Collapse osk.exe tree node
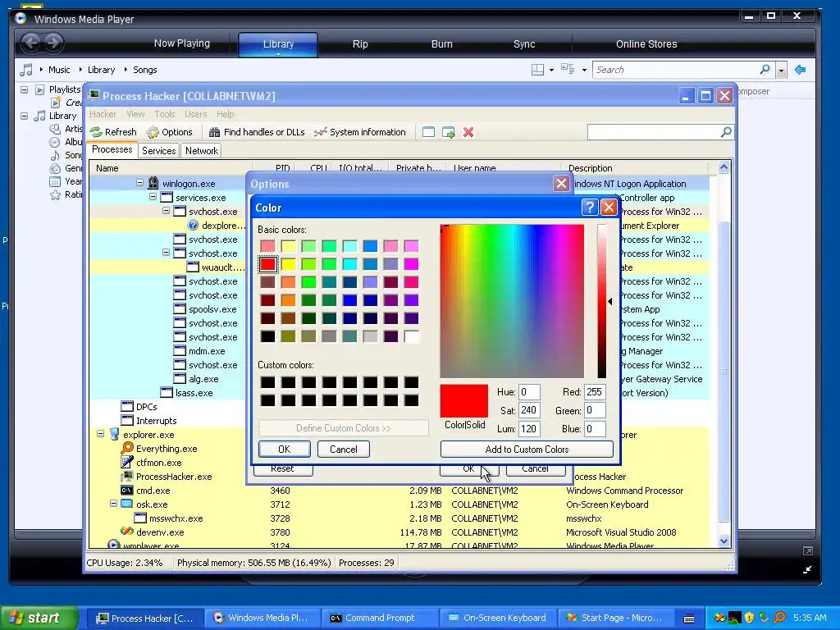 pos(113,504)
